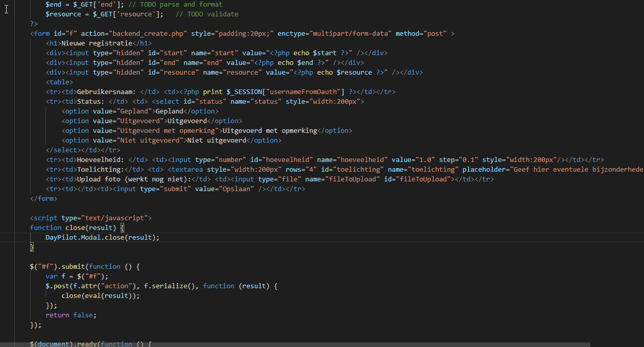Click the method="post" attribute
644x347 pixels.
(x=421, y=33)
